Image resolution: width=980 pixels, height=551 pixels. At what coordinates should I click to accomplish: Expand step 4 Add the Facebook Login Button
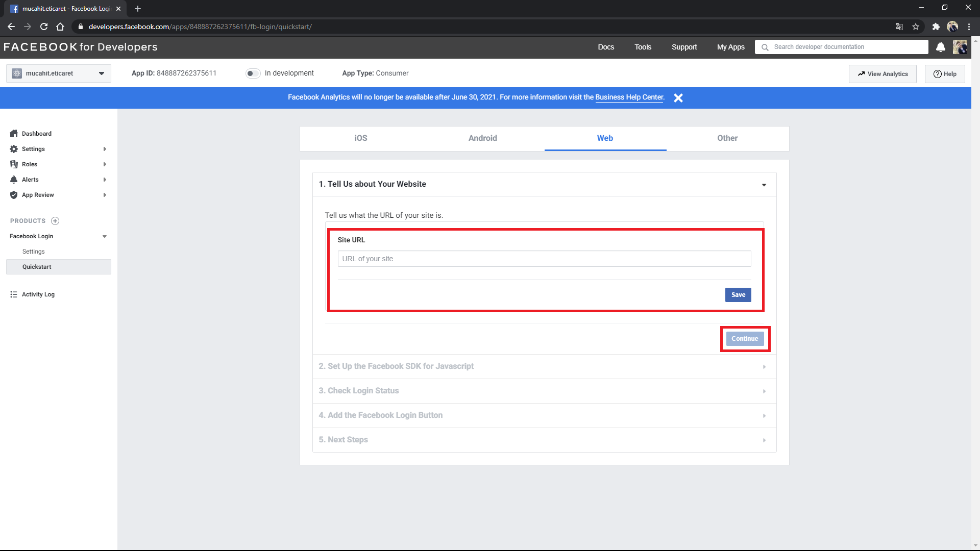tap(545, 415)
